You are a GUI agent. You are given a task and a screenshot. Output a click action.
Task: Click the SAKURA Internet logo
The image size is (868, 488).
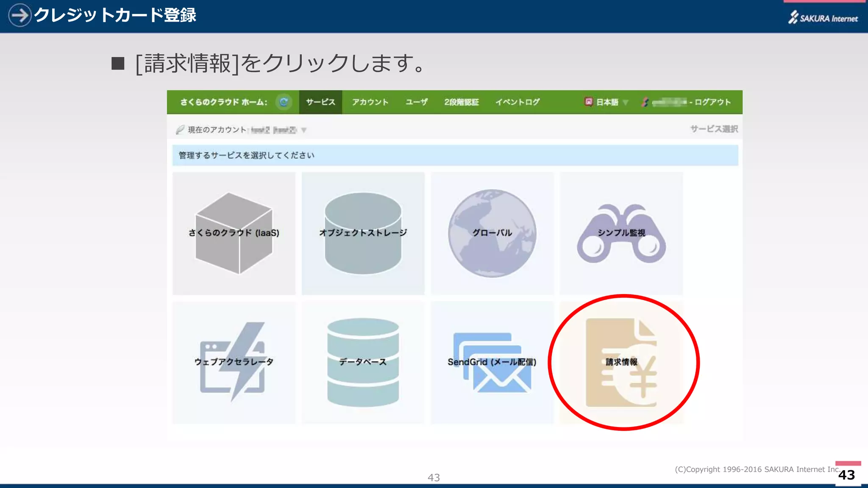pyautogui.click(x=823, y=18)
